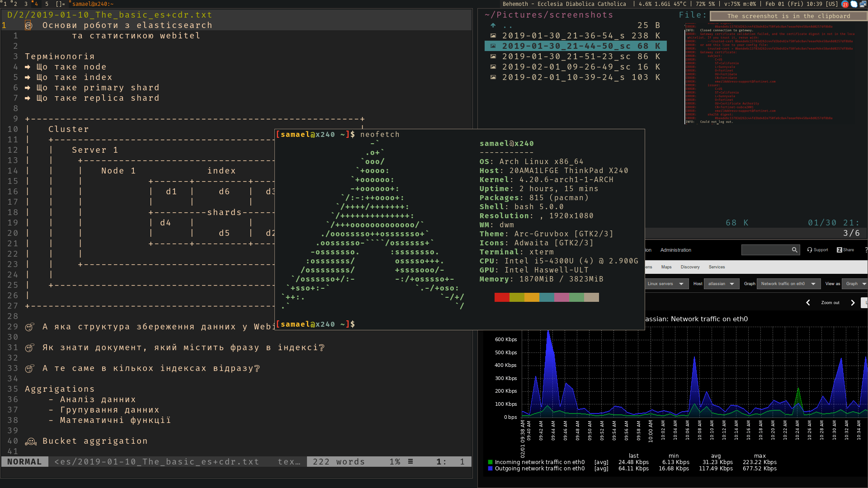The height and width of the screenshot is (488, 868).
Task: Open the white chat bubble tray icon
Action: click(x=854, y=4)
